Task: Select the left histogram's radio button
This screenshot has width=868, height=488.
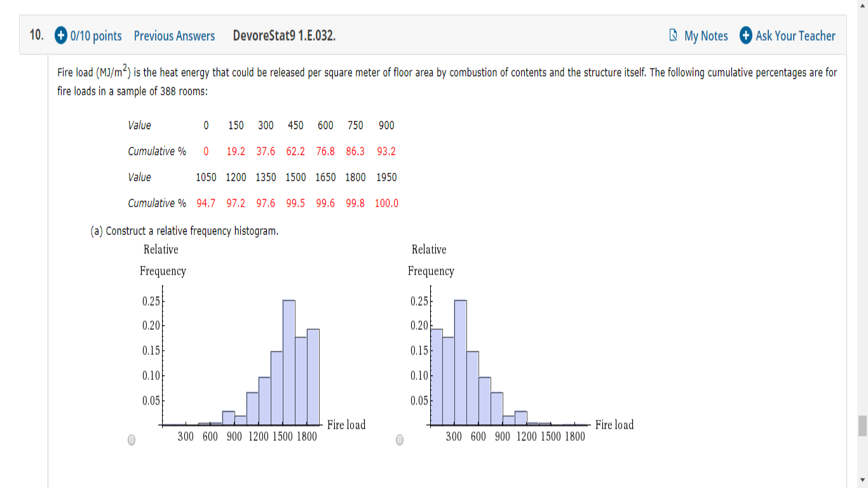Action: [x=132, y=439]
